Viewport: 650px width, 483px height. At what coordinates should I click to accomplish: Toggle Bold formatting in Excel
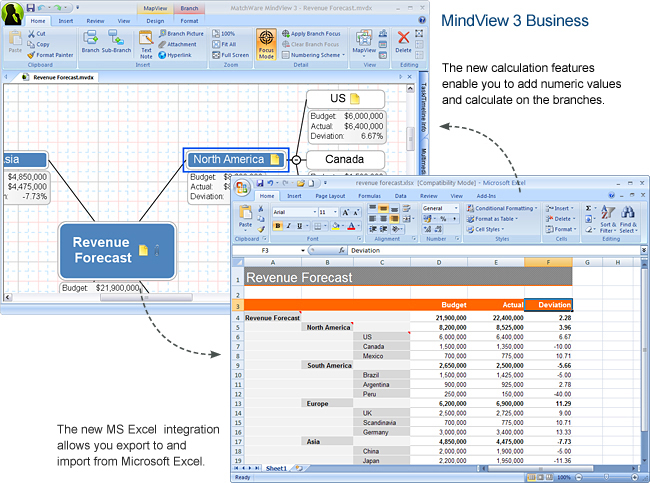click(277, 226)
